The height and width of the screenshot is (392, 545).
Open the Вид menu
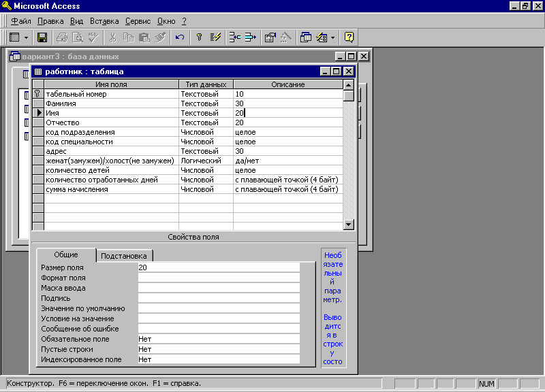[76, 21]
